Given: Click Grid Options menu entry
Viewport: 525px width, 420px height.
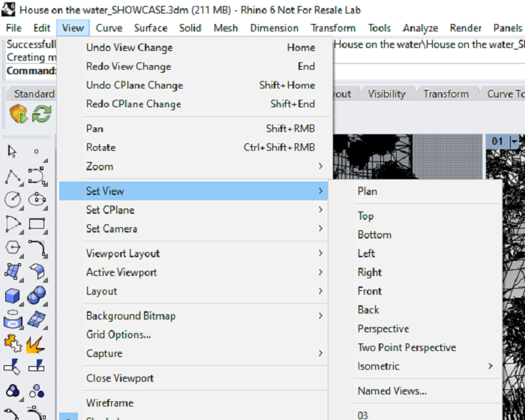Looking at the screenshot, I should (118, 334).
